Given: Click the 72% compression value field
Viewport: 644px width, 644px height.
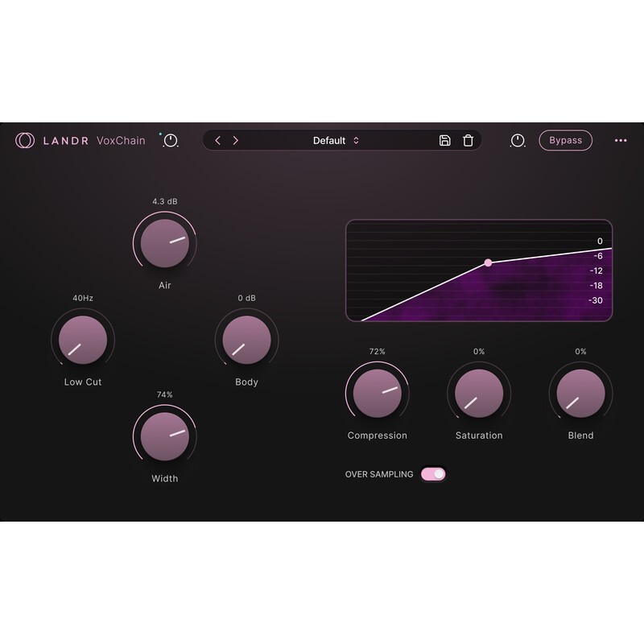Looking at the screenshot, I should point(378,352).
